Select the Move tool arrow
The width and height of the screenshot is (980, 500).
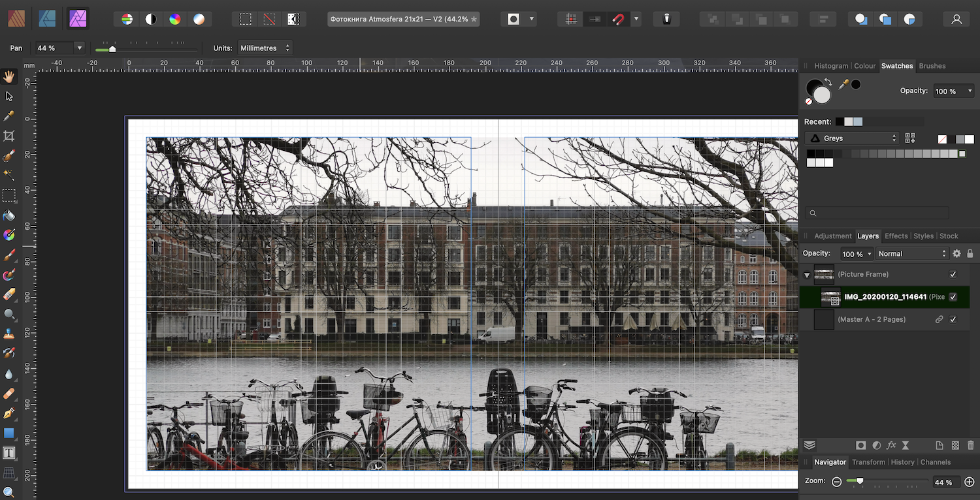pyautogui.click(x=9, y=96)
